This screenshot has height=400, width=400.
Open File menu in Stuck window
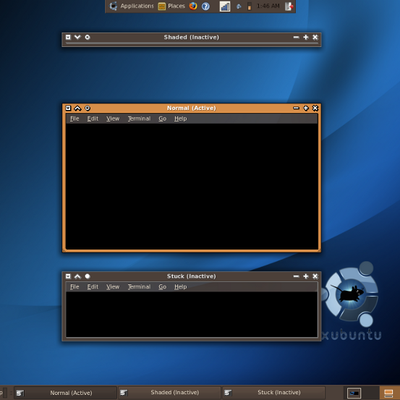pos(75,287)
